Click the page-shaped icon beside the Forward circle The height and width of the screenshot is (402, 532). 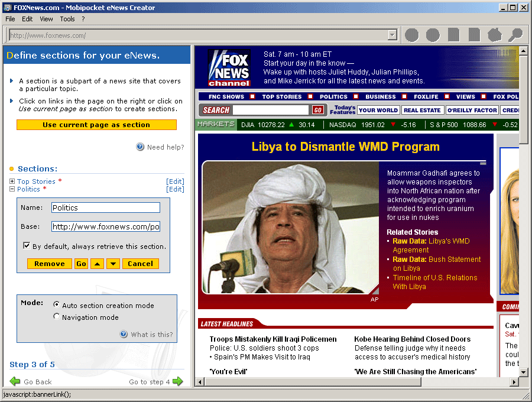[453, 35]
